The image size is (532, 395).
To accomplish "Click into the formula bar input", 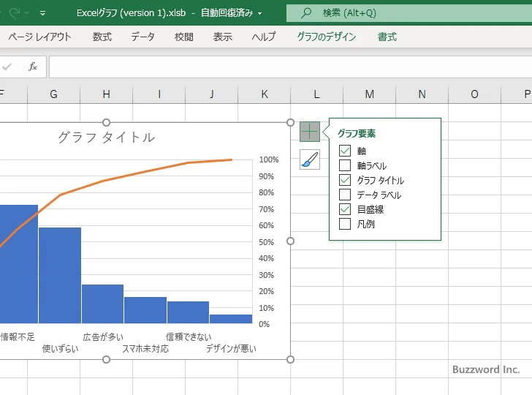I will point(290,67).
